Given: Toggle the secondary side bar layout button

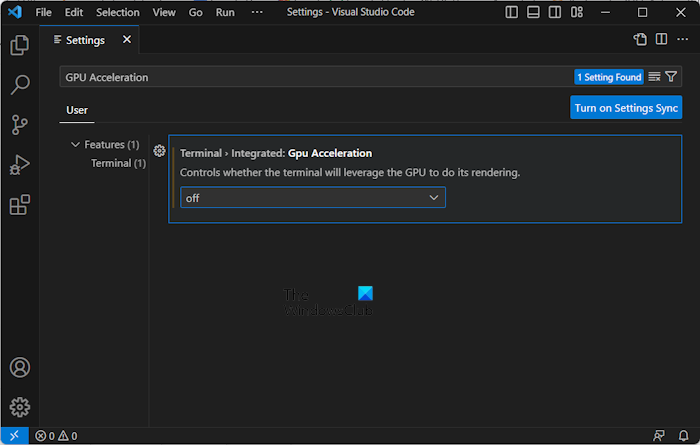Looking at the screenshot, I should coord(556,12).
